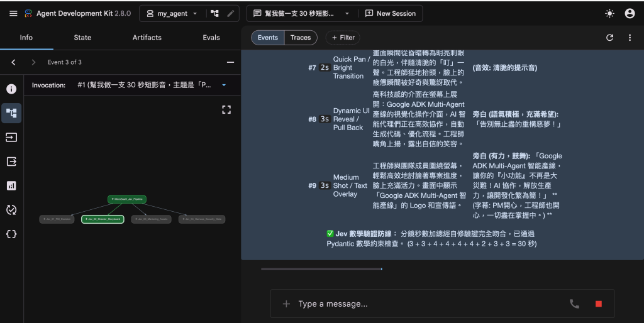Open the hamburger navigation menu
Viewport: 644px width, 323px height.
[13, 14]
